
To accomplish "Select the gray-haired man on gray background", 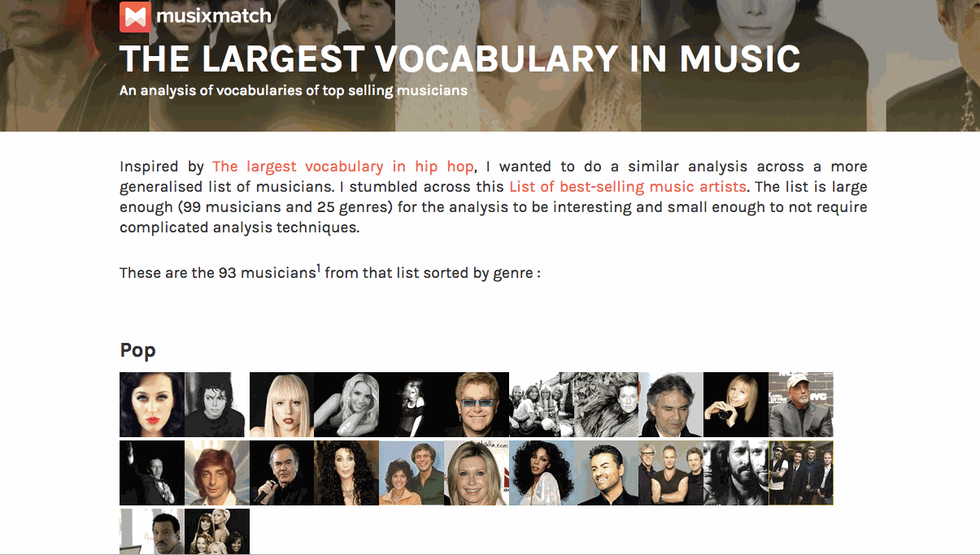I will click(x=671, y=405).
